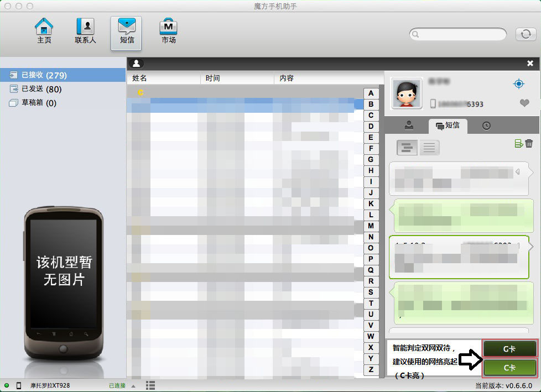This screenshot has height=392, width=541.
Task: Jump to letter M in index
Action: pyautogui.click(x=371, y=226)
